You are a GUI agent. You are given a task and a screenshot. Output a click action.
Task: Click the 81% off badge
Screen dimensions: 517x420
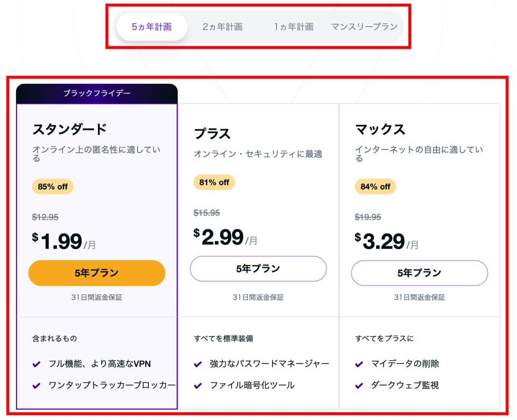pyautogui.click(x=214, y=182)
